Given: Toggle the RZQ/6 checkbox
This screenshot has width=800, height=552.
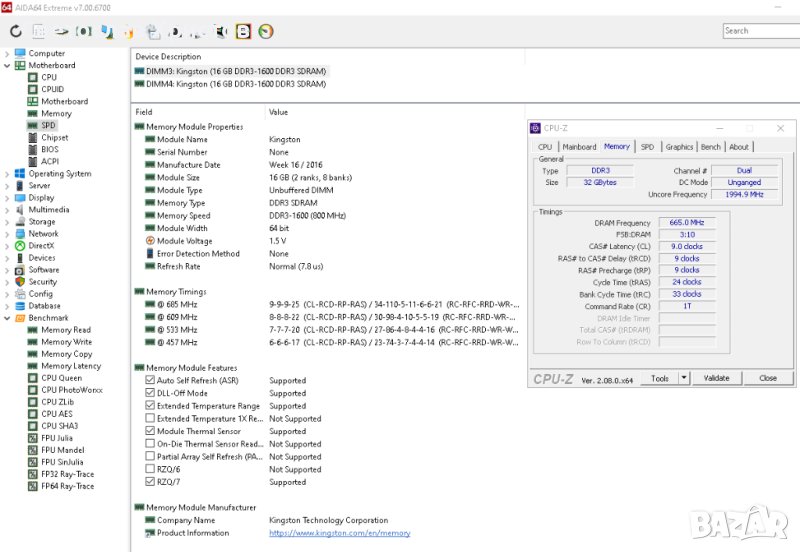Looking at the screenshot, I should (x=150, y=470).
